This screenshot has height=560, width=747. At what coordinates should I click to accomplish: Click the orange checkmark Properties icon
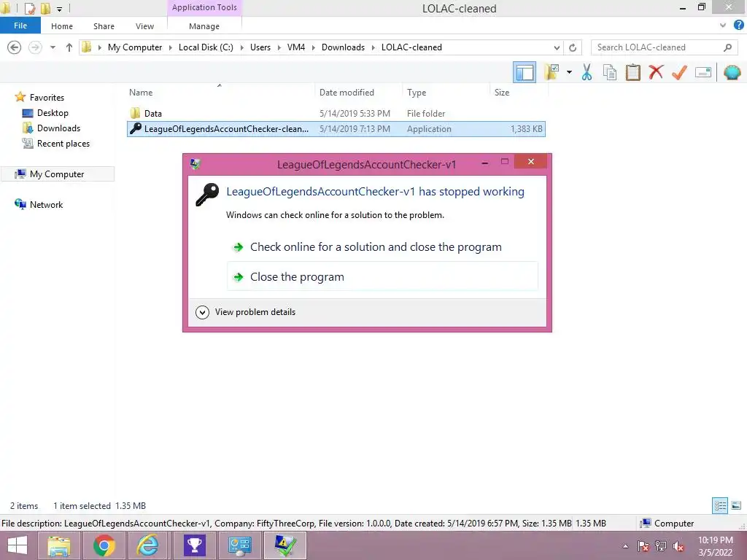[x=679, y=72]
